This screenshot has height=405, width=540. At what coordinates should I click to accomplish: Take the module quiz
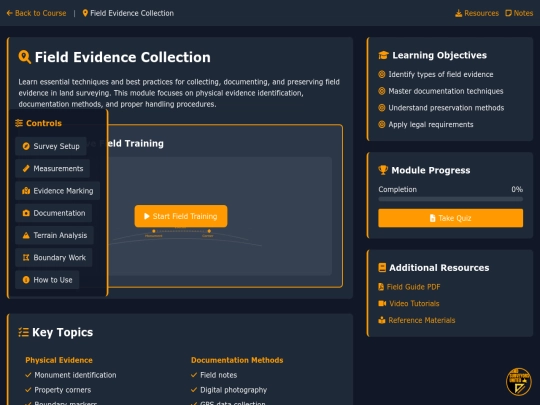(450, 218)
